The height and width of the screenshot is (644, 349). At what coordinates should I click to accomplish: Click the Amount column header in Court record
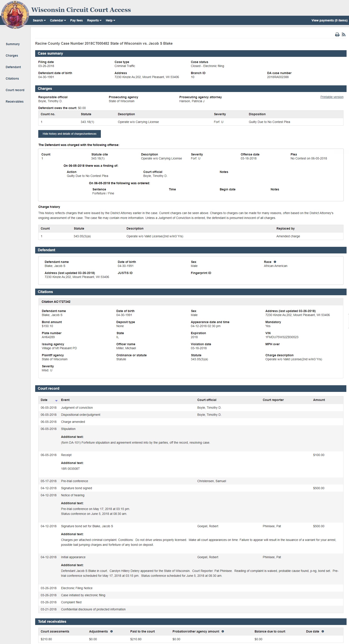click(319, 400)
